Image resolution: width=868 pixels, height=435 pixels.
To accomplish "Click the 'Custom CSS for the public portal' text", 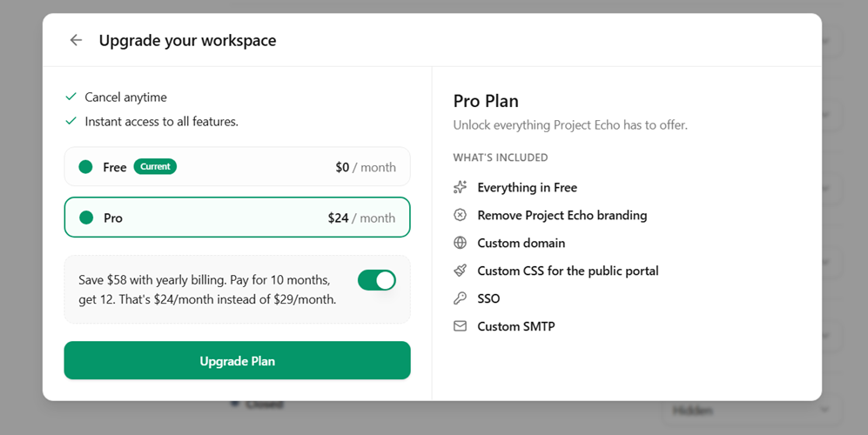I will click(568, 271).
